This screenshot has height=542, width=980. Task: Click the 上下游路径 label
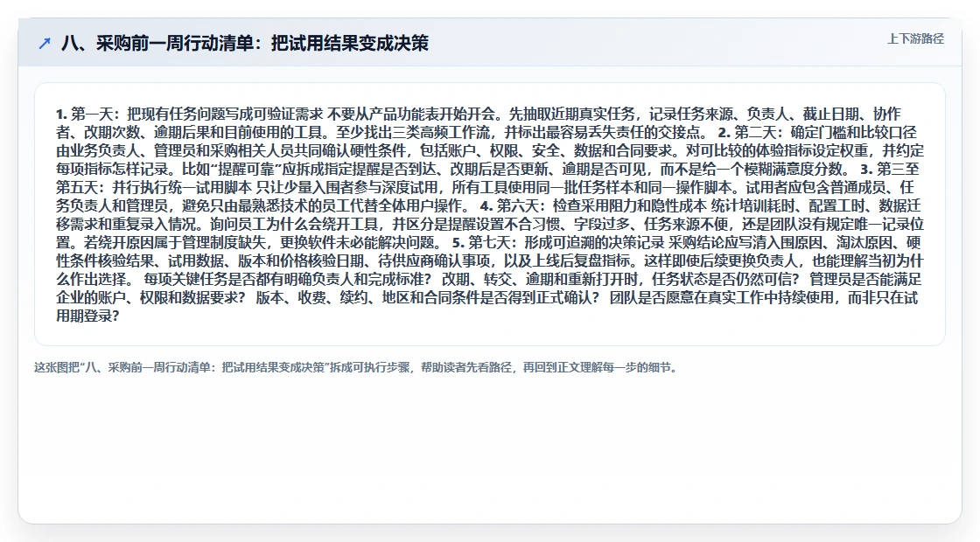tap(915, 38)
